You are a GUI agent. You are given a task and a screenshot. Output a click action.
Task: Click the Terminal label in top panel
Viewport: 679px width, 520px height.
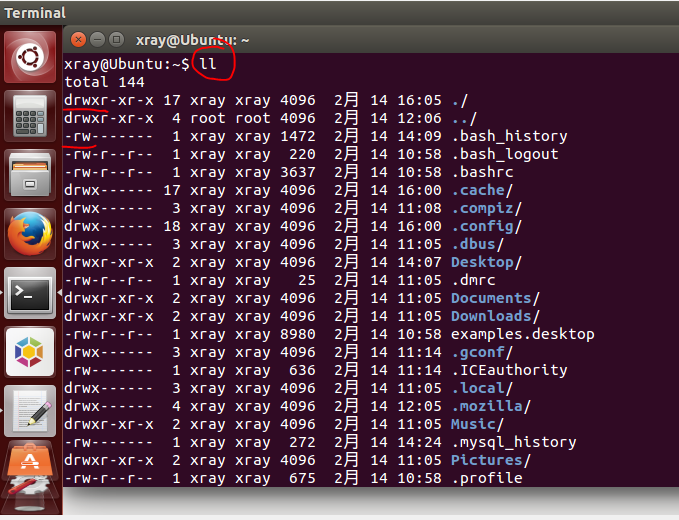click(x=35, y=13)
